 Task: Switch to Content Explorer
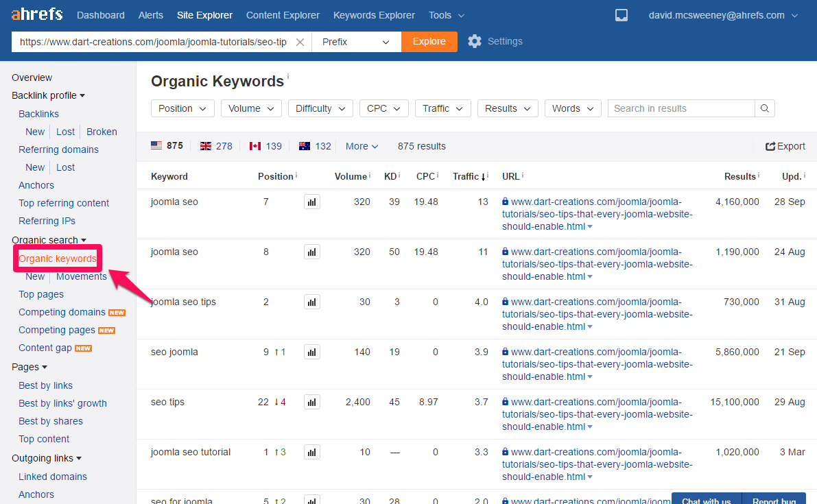pyautogui.click(x=283, y=15)
